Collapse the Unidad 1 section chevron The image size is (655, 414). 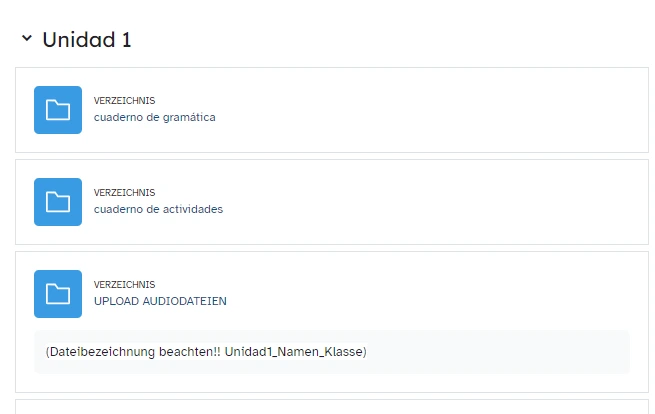26,39
